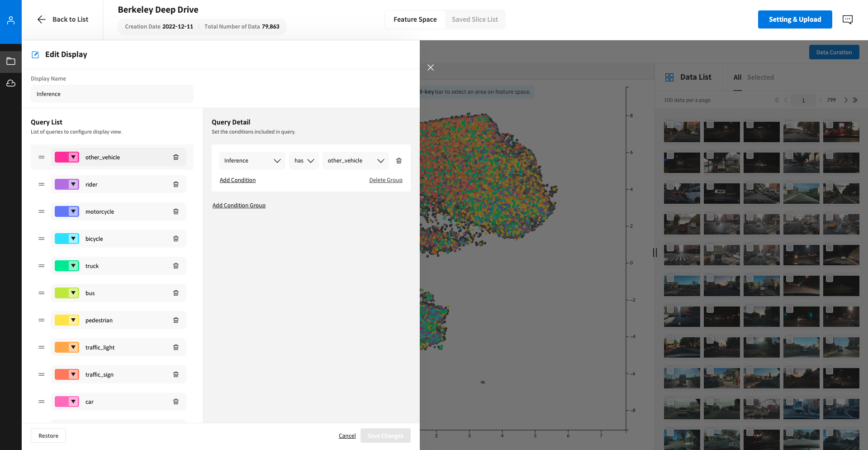Check second thumbnail checkbox in third row
This screenshot has height=450, width=868.
pos(710,186)
